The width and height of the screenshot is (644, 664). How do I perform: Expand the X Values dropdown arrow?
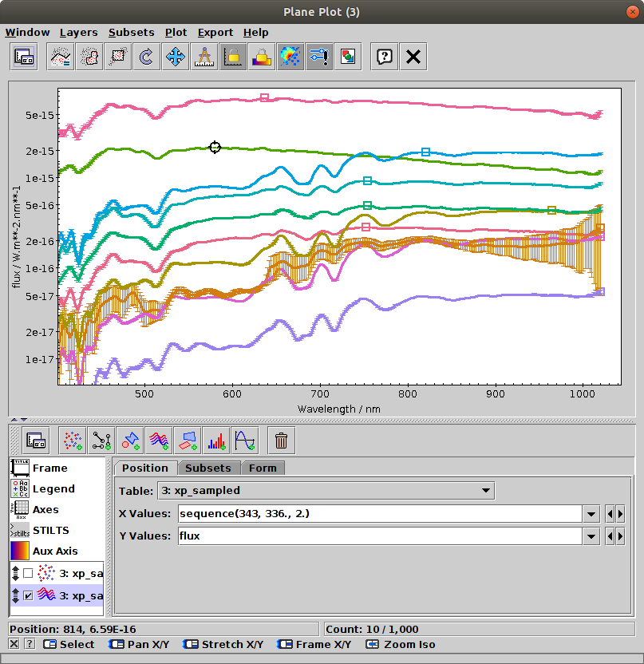591,514
